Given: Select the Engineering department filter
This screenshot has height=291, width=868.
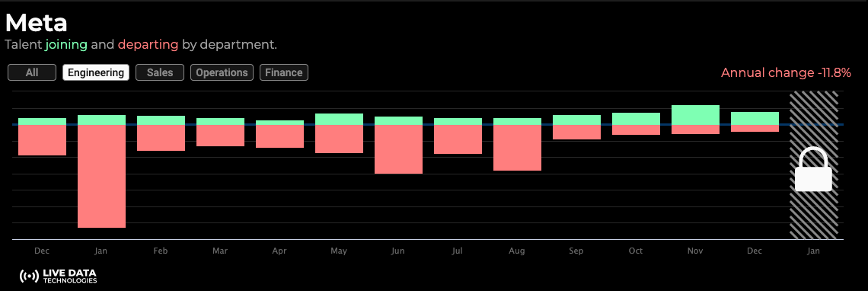Looking at the screenshot, I should [x=96, y=72].
